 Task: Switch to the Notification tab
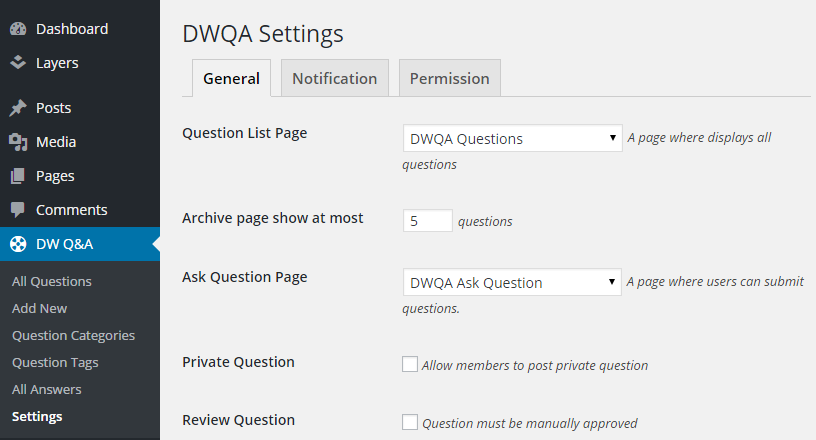(x=335, y=78)
